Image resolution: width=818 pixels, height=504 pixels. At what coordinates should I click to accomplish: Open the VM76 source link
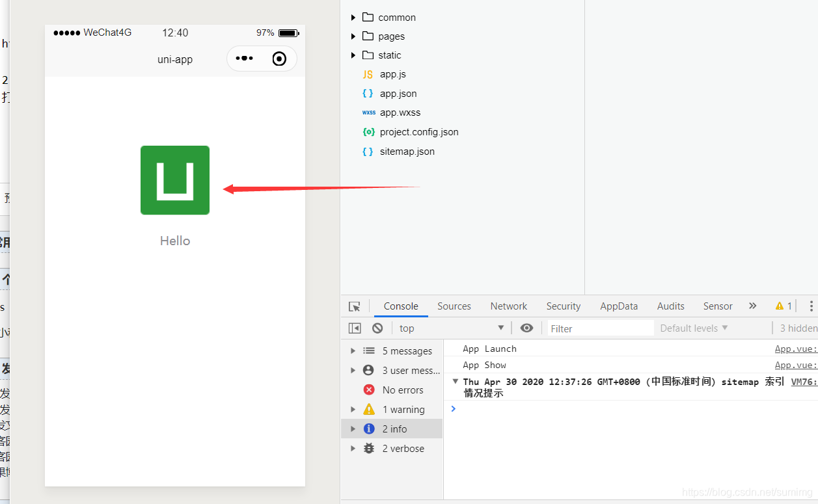(x=804, y=382)
